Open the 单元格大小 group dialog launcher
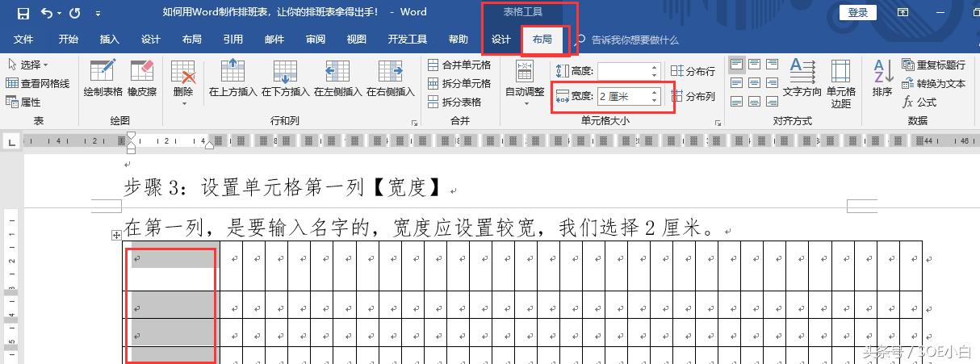 (717, 123)
